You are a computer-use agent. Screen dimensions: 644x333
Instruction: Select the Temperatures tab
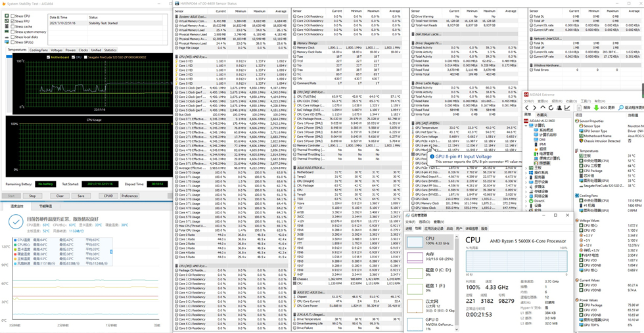(x=17, y=50)
